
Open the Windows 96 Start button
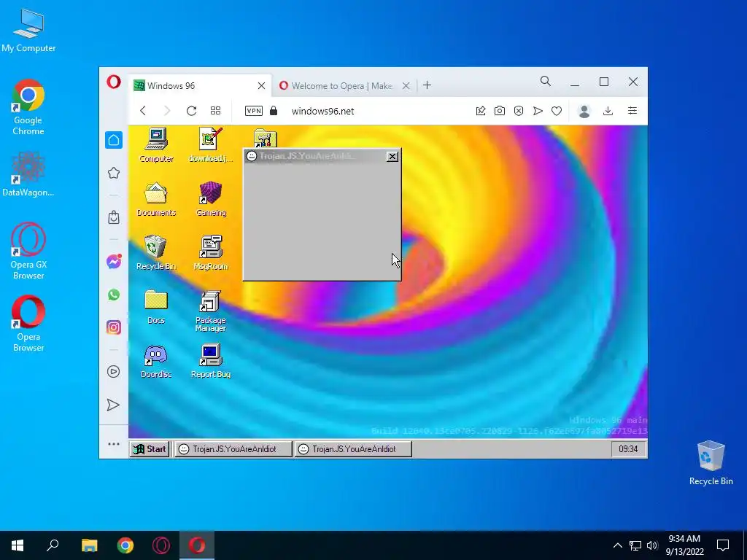(150, 448)
